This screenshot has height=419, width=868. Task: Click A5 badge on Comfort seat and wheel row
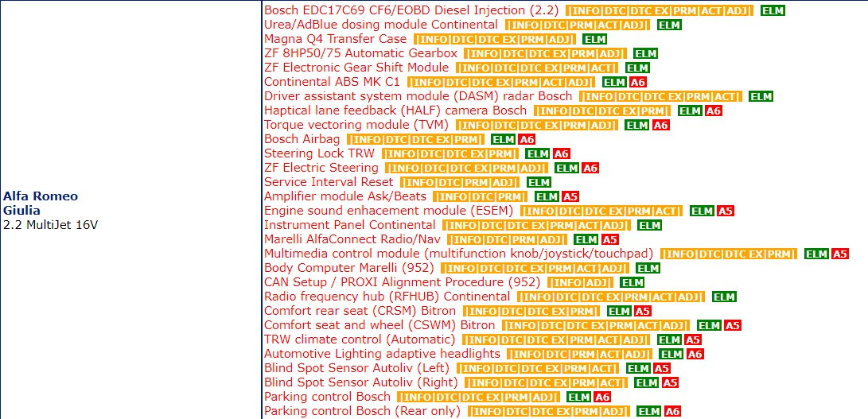pyautogui.click(x=733, y=326)
